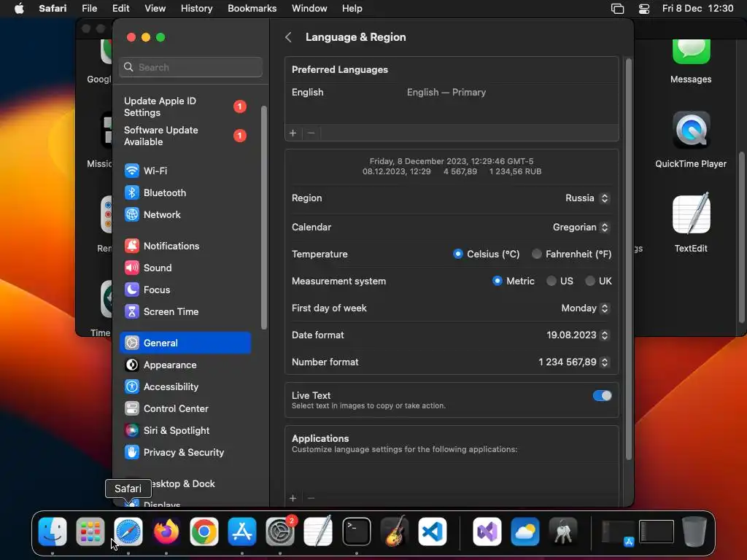Remove preferred language with minus button
Screen dimensions: 747x560
click(311, 133)
